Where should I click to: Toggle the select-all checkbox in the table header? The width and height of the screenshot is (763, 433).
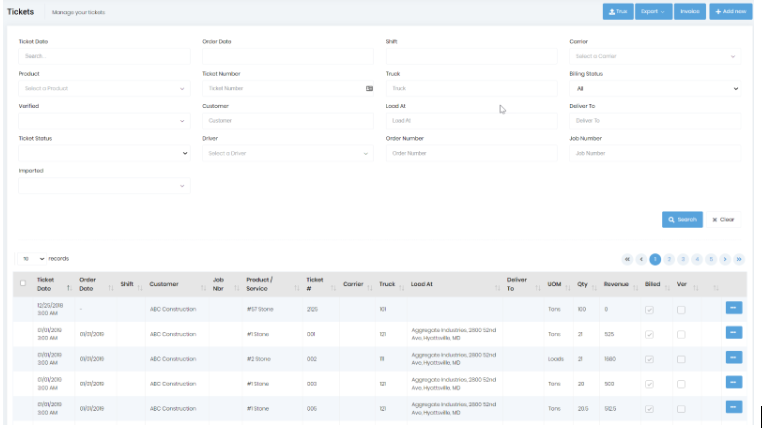(23, 284)
